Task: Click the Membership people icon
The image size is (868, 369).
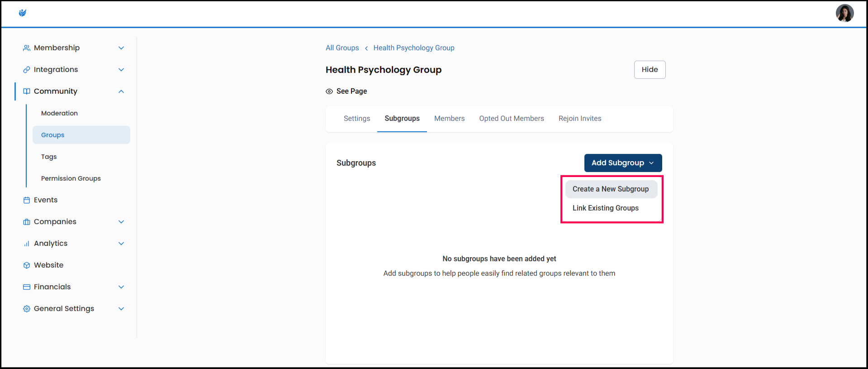Action: (x=27, y=48)
